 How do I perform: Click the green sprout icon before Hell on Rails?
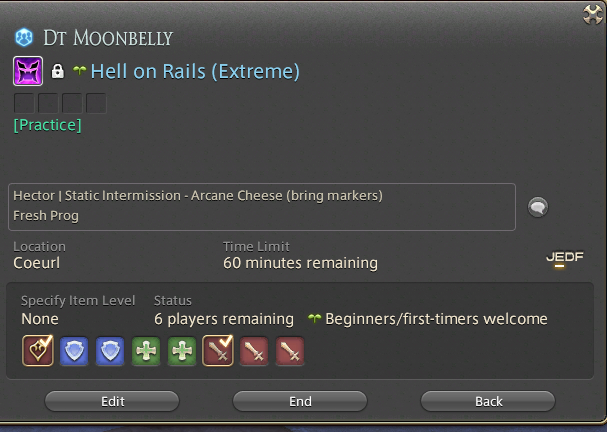click(x=80, y=70)
